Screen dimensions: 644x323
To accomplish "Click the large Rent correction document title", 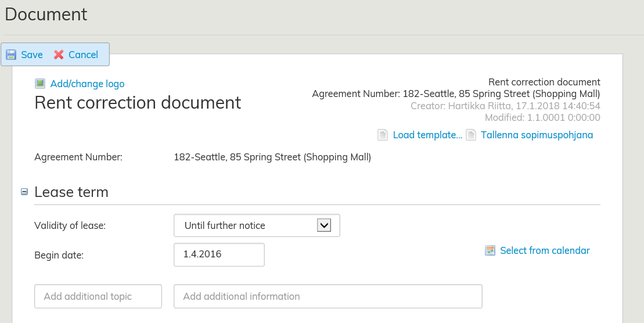I will (138, 103).
